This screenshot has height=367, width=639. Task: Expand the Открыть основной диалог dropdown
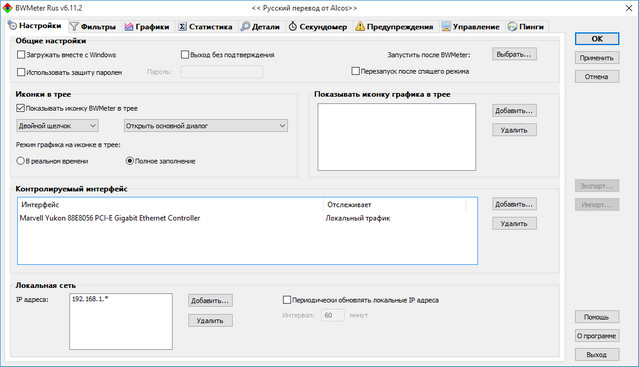tap(206, 125)
